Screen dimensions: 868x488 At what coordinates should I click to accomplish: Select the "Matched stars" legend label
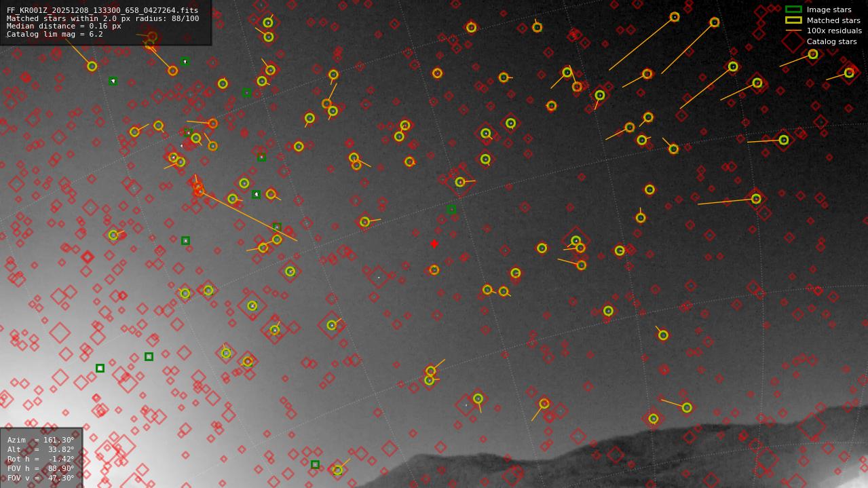pyautogui.click(x=833, y=20)
